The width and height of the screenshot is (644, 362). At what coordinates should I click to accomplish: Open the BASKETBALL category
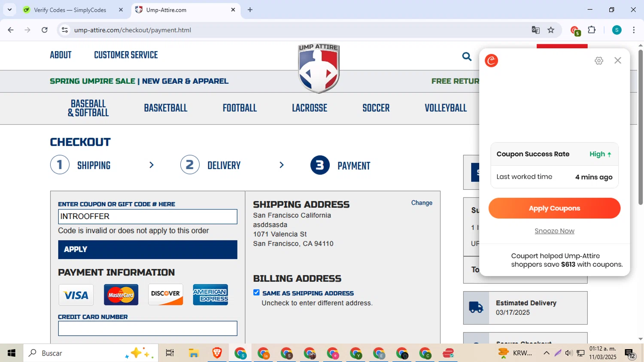166,108
